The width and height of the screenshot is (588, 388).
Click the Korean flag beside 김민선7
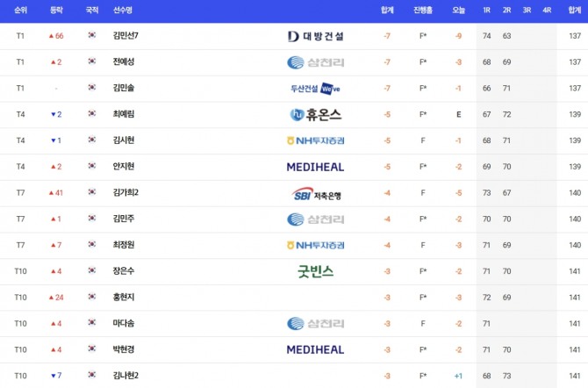(x=92, y=36)
